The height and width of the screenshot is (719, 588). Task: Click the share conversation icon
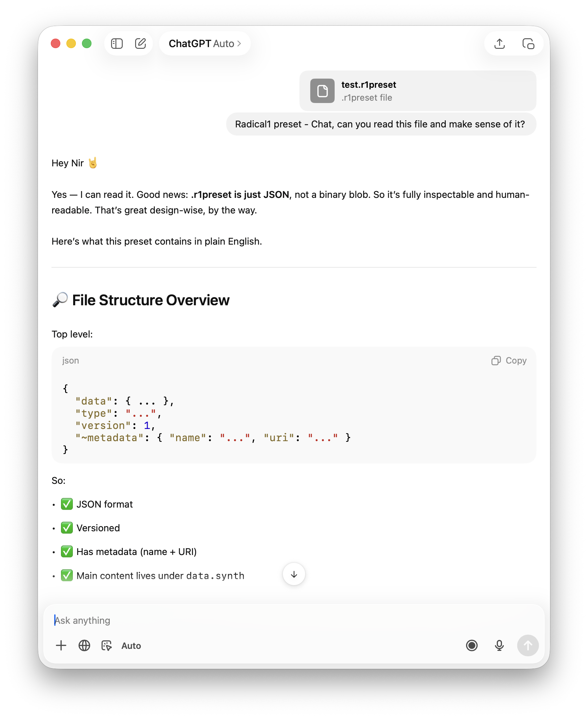tap(500, 44)
